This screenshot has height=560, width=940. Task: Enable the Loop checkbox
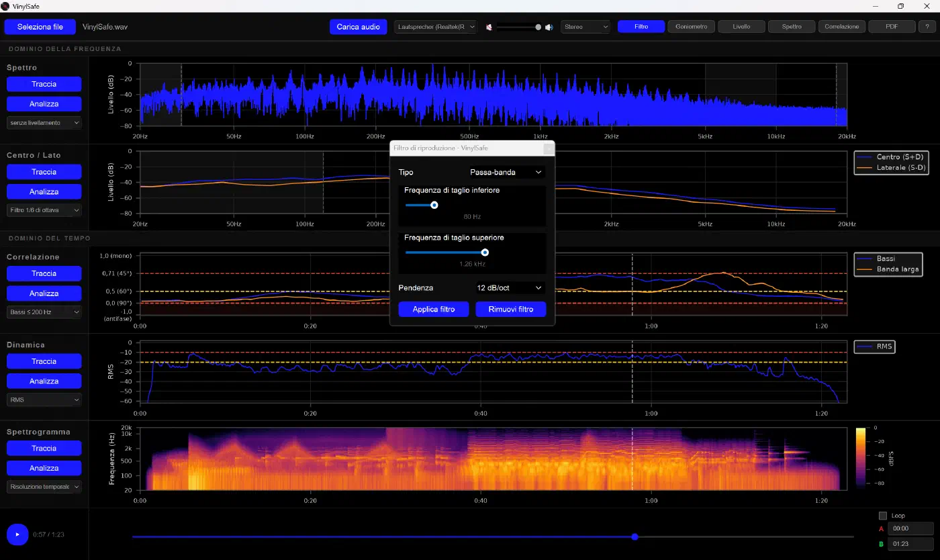883,516
